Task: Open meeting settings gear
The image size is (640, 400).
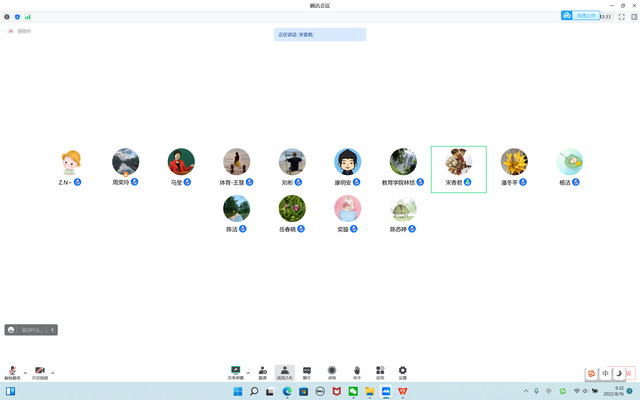Action: [403, 371]
